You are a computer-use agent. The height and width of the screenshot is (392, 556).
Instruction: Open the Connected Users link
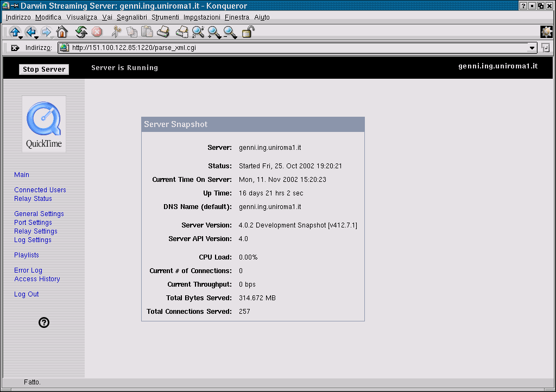point(40,190)
